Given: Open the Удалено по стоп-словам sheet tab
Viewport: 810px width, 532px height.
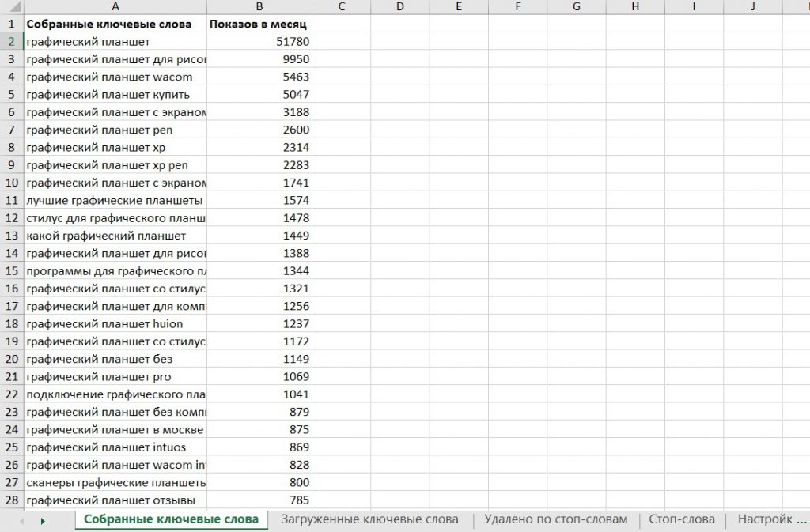Looking at the screenshot, I should point(555,519).
